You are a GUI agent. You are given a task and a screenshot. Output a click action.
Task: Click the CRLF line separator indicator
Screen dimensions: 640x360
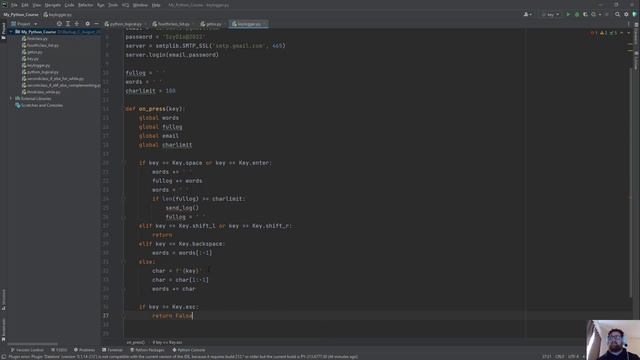coord(560,357)
